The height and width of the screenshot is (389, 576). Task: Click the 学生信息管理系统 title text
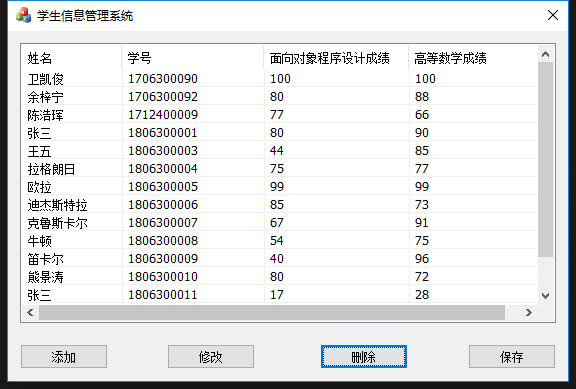(x=85, y=16)
